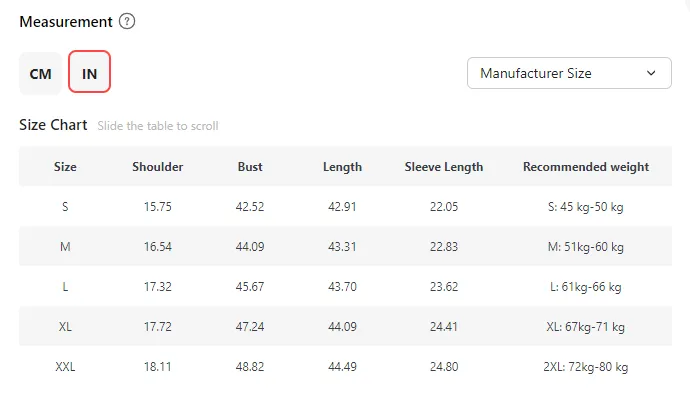Click the Size column header
This screenshot has width=690, height=396.
click(x=65, y=167)
